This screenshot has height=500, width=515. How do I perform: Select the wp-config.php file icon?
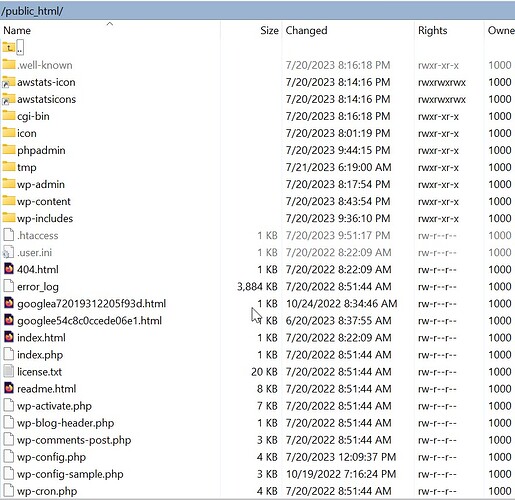tap(9, 456)
